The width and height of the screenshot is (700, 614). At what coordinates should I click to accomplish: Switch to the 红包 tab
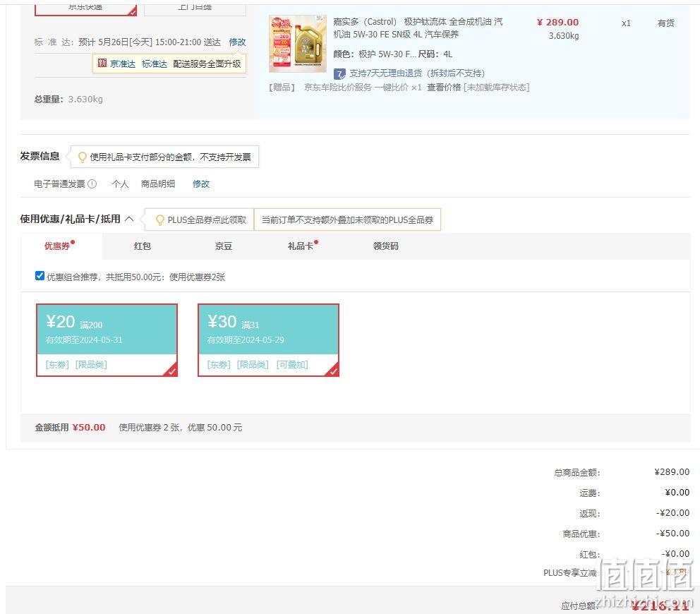[143, 246]
